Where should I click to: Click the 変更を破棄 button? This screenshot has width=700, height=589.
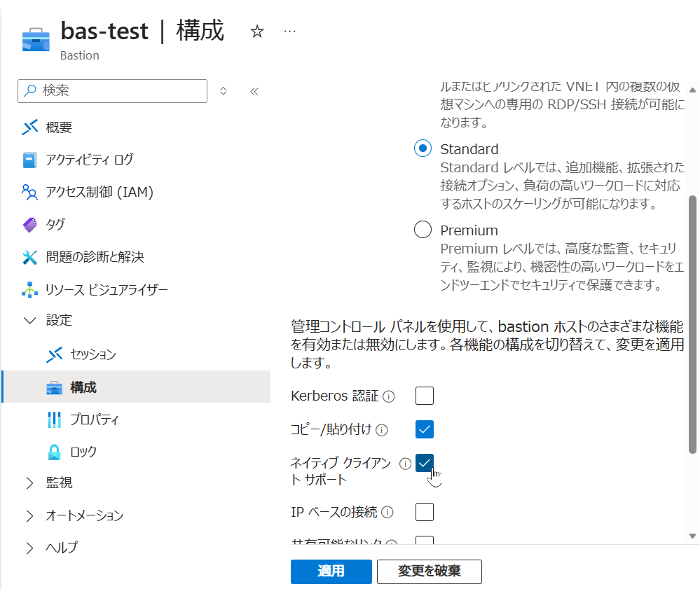coord(429,571)
